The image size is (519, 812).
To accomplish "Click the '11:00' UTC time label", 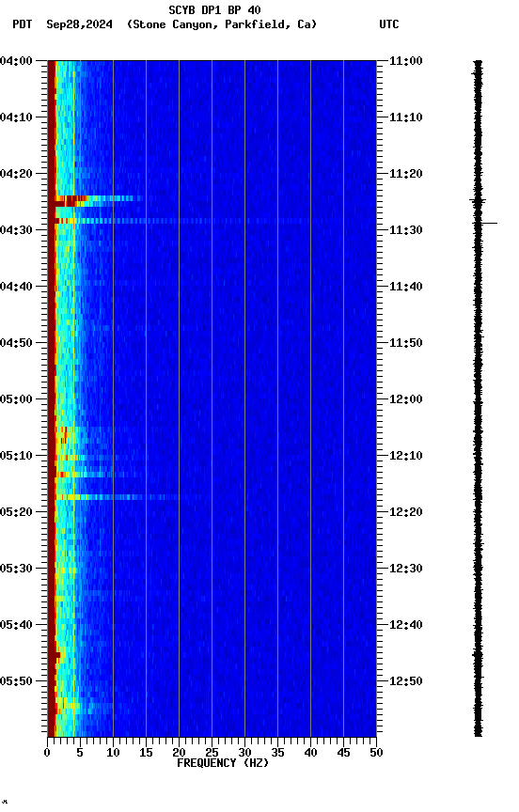I will [x=406, y=61].
